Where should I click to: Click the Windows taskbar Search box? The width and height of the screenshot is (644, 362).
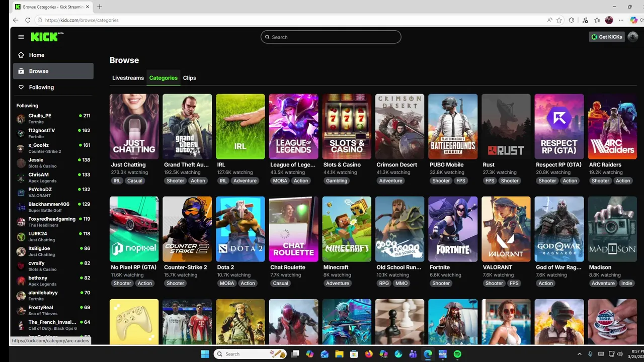(251, 354)
